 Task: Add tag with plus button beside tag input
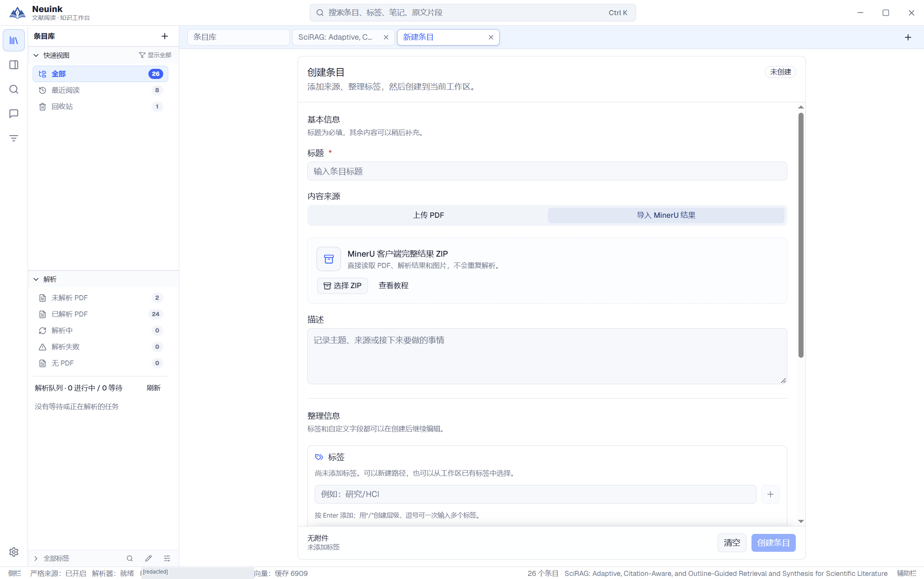click(770, 494)
